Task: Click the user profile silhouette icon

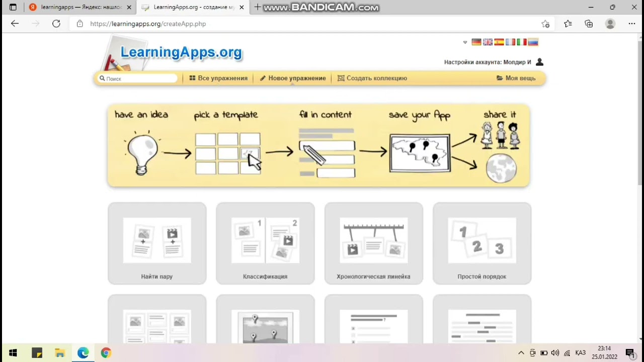Action: 540,62
